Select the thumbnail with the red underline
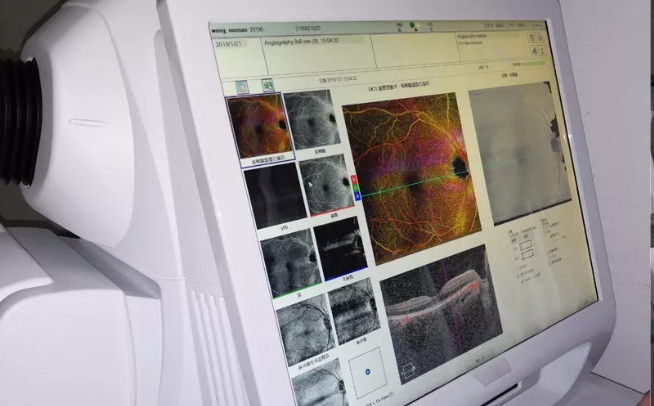 (x=326, y=184)
